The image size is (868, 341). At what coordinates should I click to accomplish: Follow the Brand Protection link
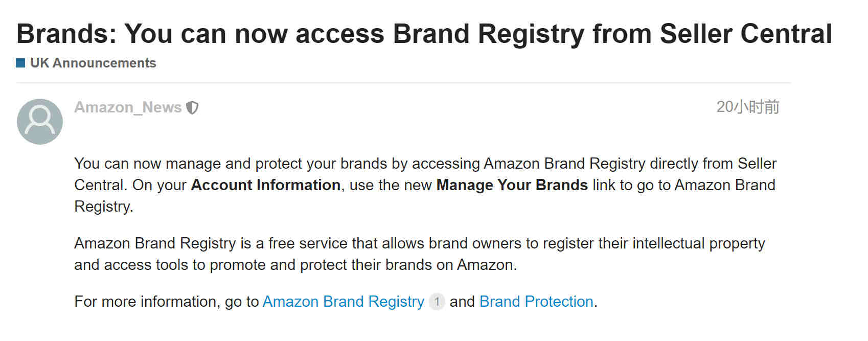tap(536, 302)
